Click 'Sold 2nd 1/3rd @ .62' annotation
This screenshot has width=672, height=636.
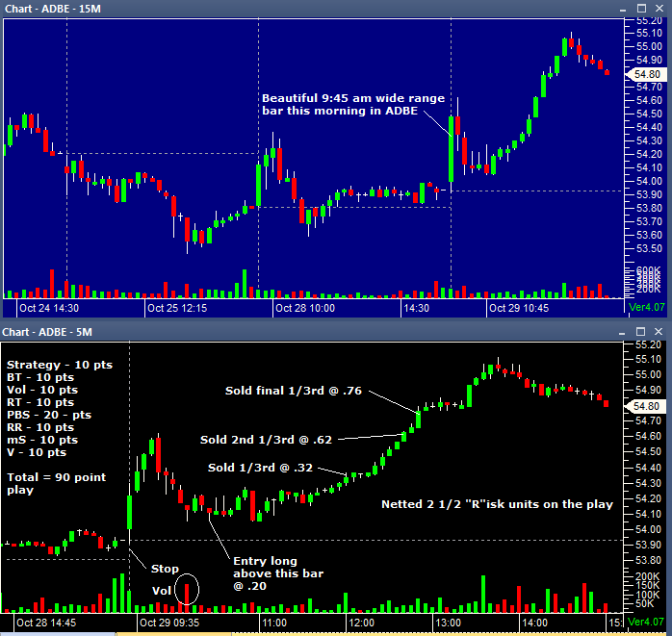[266, 440]
